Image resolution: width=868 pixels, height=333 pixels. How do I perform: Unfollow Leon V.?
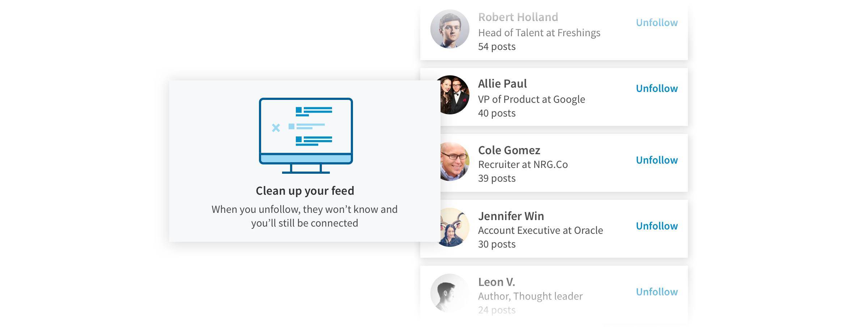pyautogui.click(x=657, y=292)
